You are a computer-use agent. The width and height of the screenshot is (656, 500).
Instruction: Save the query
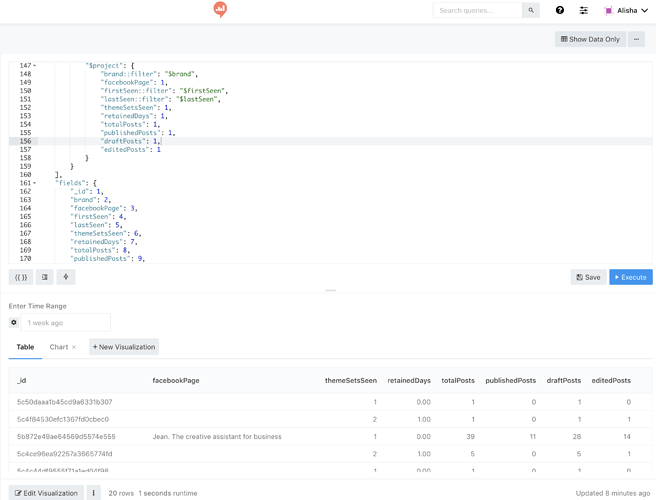pyautogui.click(x=588, y=277)
